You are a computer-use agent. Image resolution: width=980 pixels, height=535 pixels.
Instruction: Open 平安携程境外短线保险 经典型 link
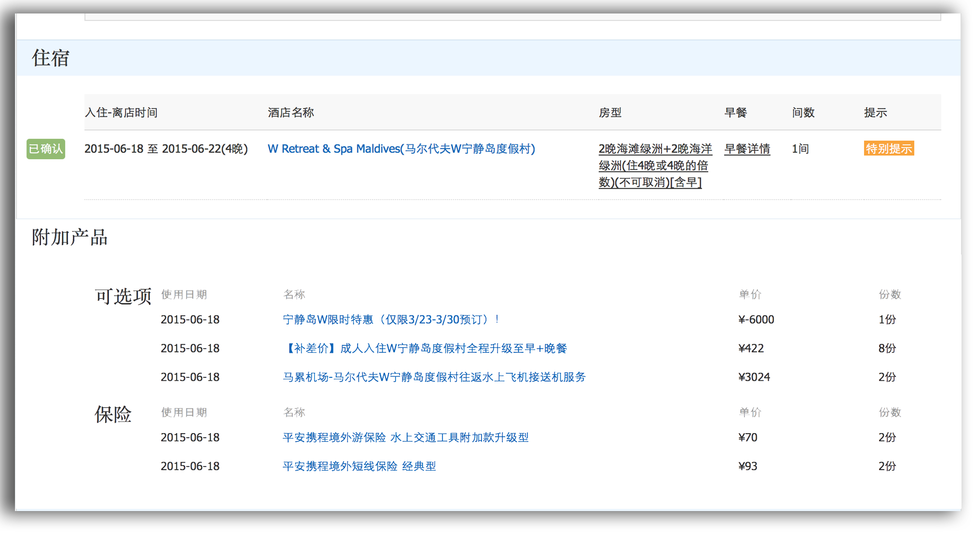tap(359, 466)
